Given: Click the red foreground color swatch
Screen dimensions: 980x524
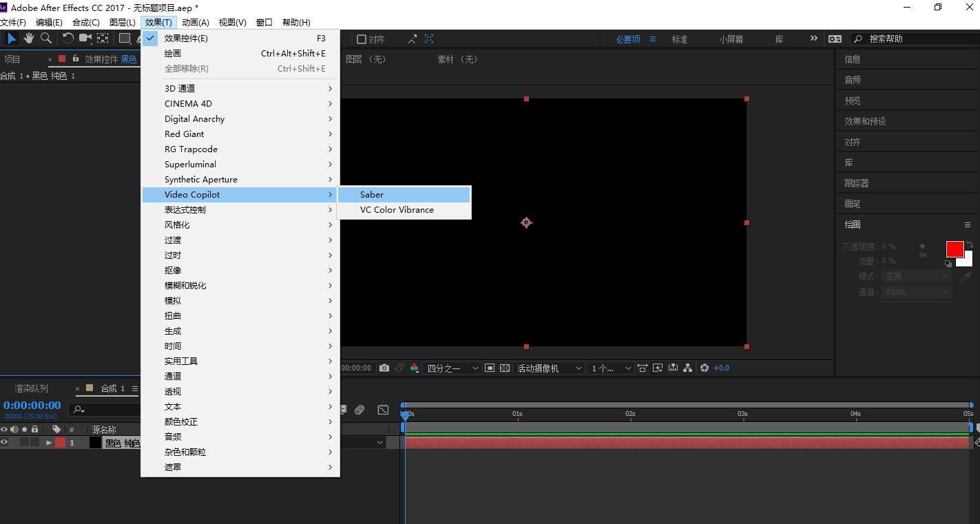Looking at the screenshot, I should (955, 249).
